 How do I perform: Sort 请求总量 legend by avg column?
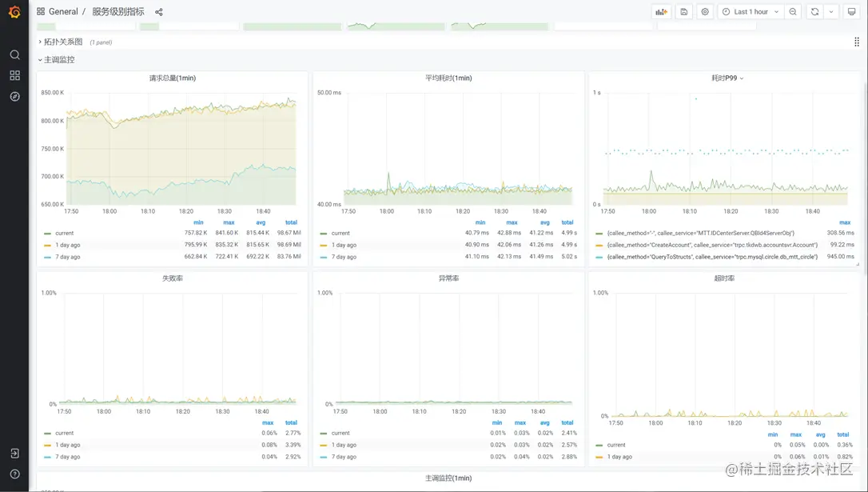pyautogui.click(x=261, y=222)
